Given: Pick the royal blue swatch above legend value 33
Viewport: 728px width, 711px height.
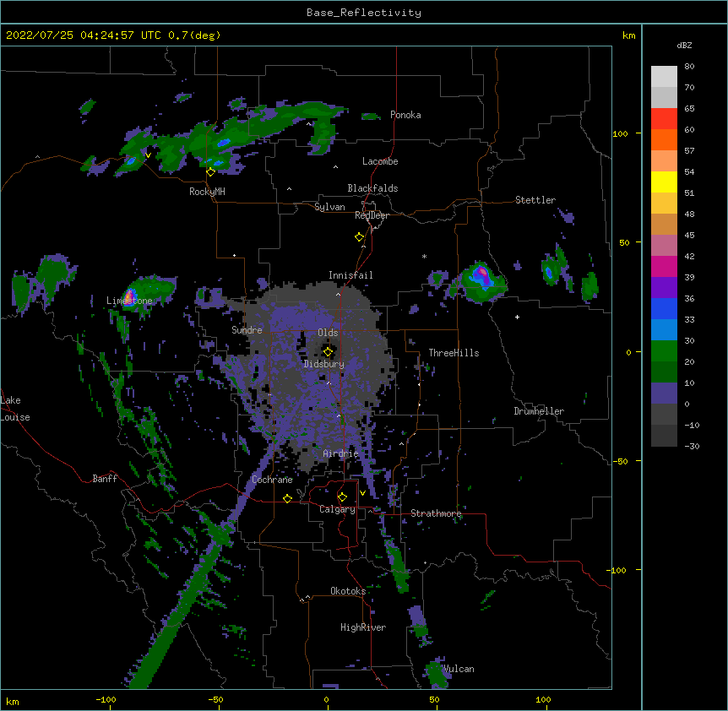Looking at the screenshot, I should pos(664,308).
